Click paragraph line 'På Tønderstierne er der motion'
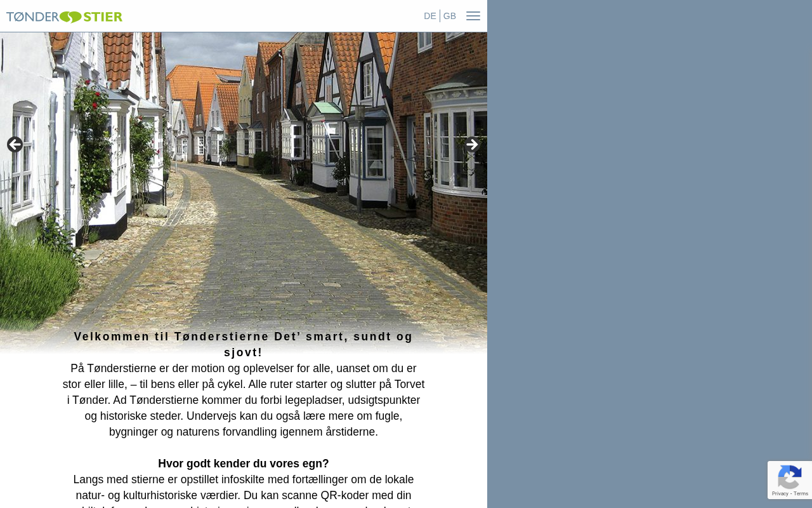The image size is (812, 508). (244, 368)
